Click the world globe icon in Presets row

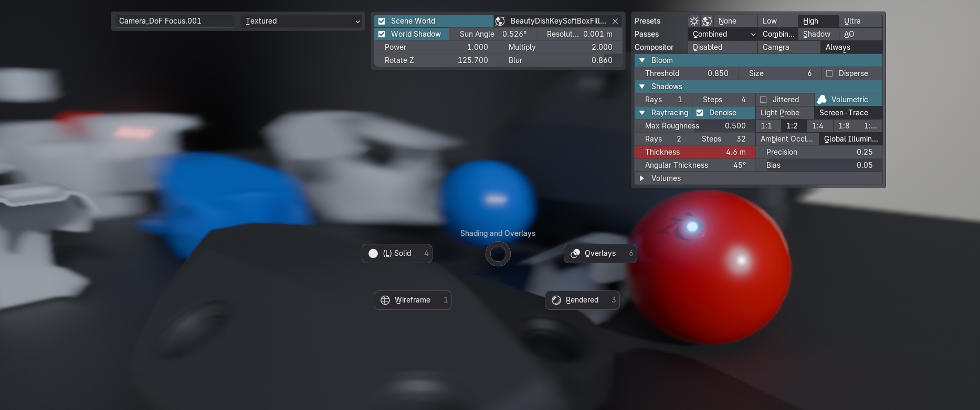coord(707,21)
